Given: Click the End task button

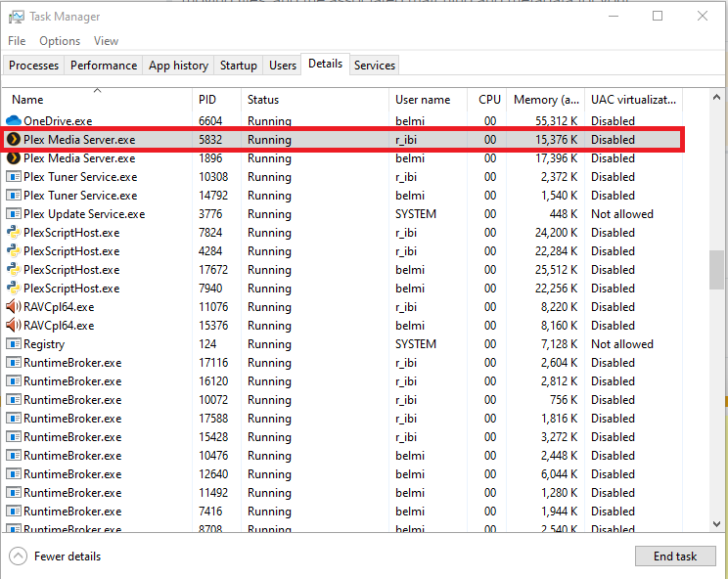Looking at the screenshot, I should 675,556.
